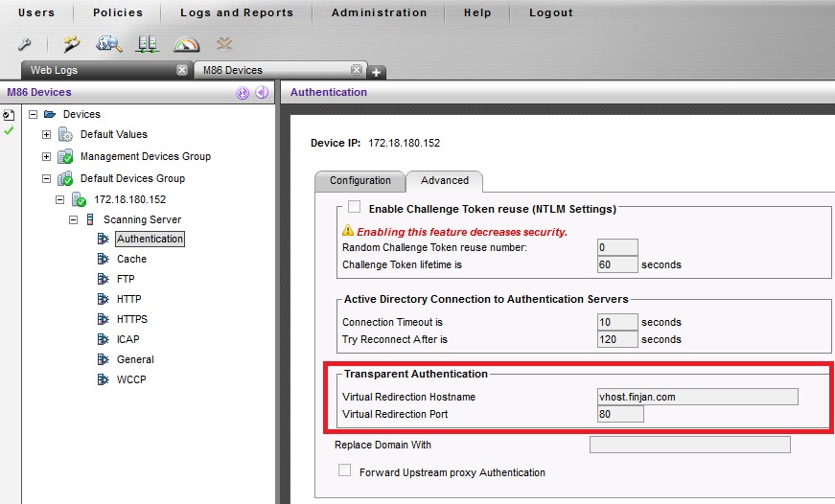This screenshot has height=504, width=835.
Task: Switch to the Configuration tab
Action: [x=360, y=180]
